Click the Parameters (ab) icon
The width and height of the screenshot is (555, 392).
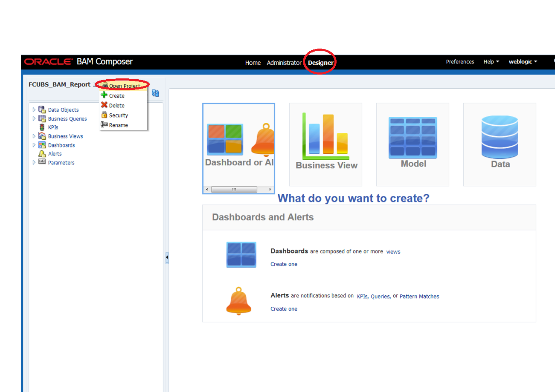tap(42, 162)
